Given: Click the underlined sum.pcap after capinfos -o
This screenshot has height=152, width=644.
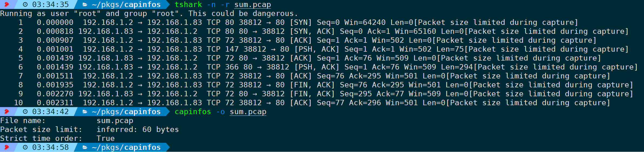Looking at the screenshot, I should (248, 112).
